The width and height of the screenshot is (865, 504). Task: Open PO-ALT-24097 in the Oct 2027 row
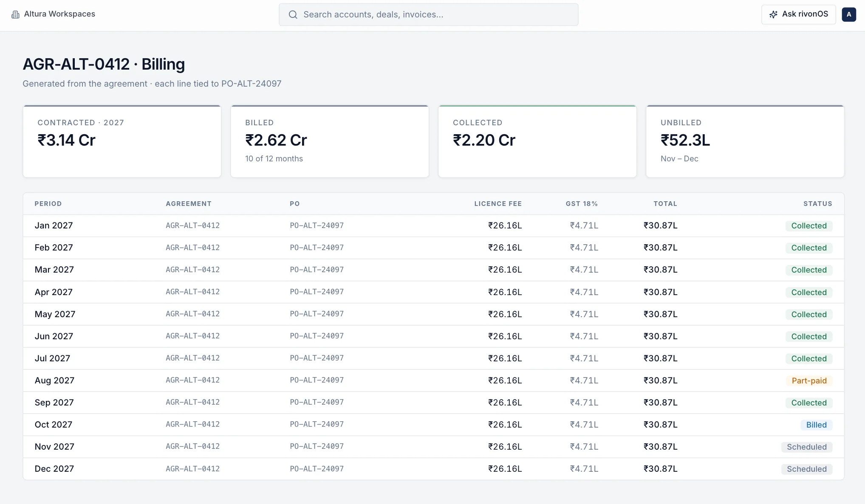(317, 424)
